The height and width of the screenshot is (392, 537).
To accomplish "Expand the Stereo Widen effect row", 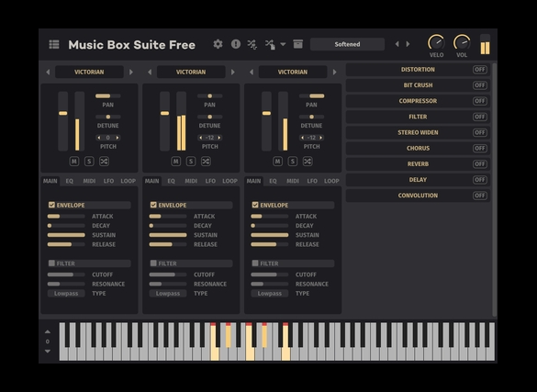I will (x=418, y=132).
